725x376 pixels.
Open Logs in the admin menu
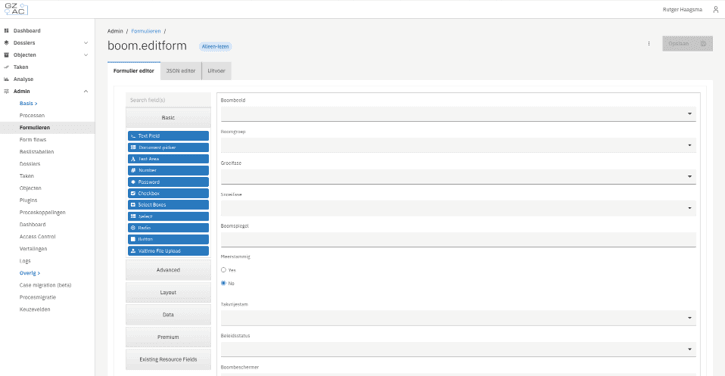25,261
